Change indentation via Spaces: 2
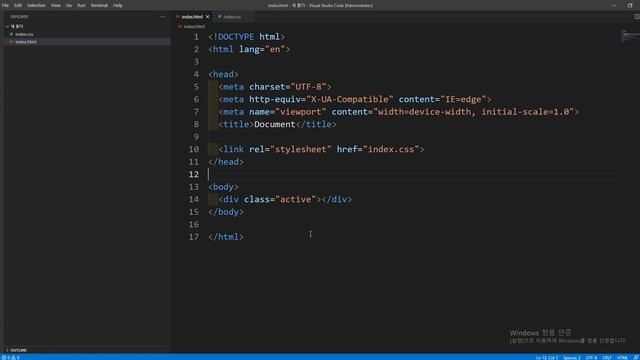Image resolution: width=640 pixels, height=360 pixels. pyautogui.click(x=572, y=357)
